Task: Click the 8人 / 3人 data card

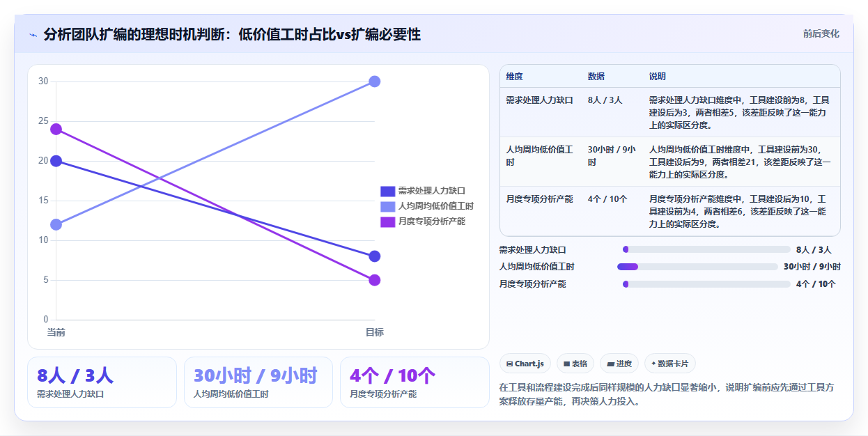Action: (x=102, y=382)
